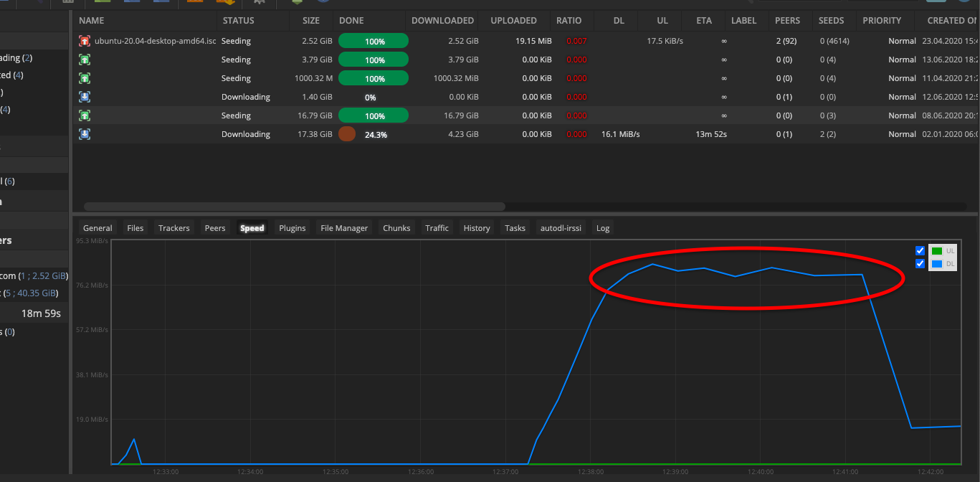Click the 24.3% progress indicator of downloading torrent

(x=375, y=134)
